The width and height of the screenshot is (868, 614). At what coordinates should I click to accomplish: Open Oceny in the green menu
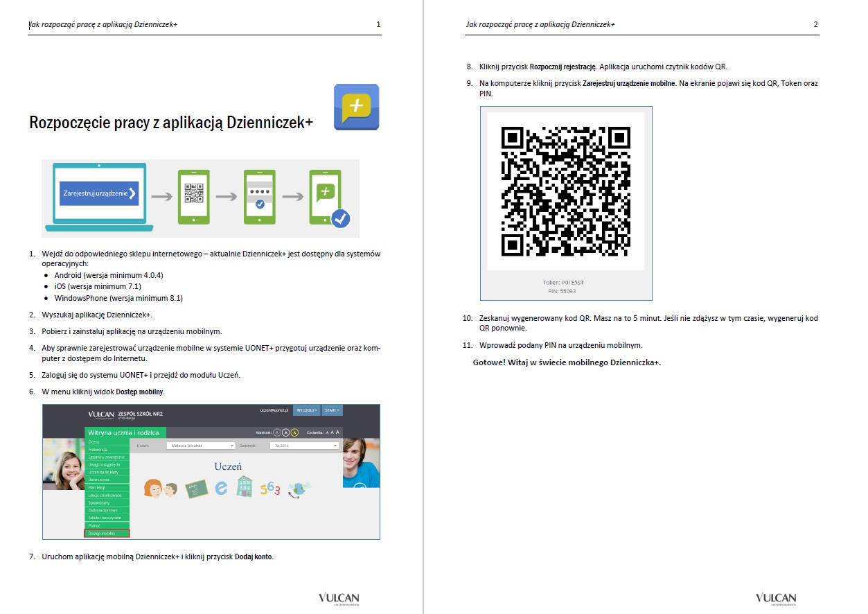point(107,442)
